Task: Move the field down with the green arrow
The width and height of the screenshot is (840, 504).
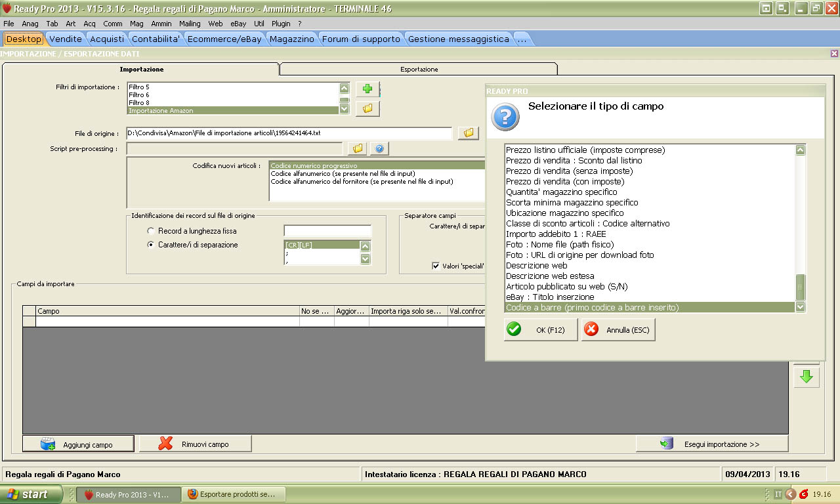Action: point(807,377)
